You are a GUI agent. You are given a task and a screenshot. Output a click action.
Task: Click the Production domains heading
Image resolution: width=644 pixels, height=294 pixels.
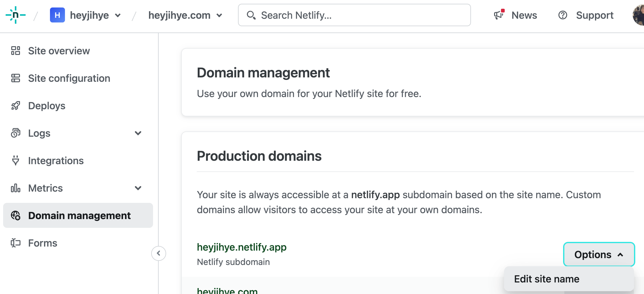tap(259, 156)
